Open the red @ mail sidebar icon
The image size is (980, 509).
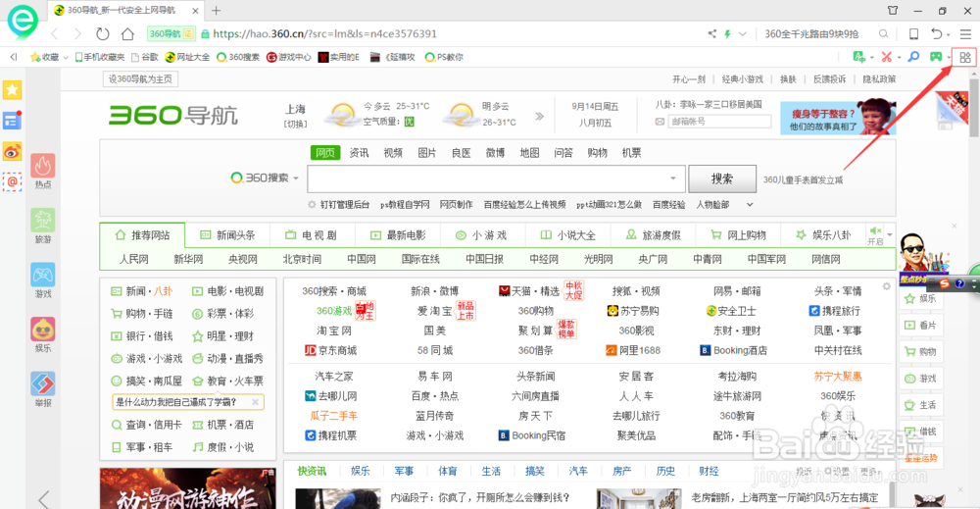(13, 182)
